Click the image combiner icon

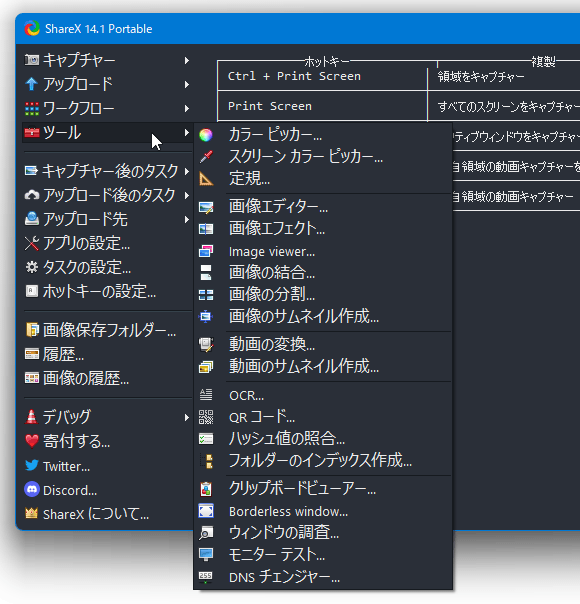[206, 272]
